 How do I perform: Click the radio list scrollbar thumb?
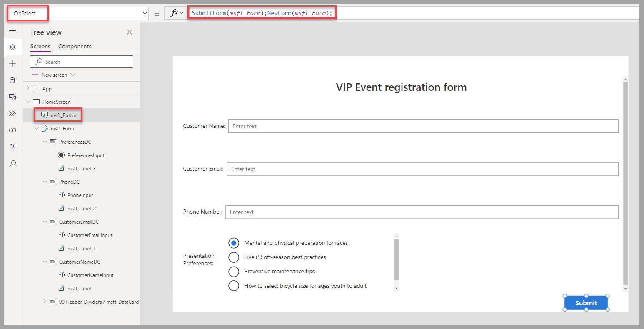(x=397, y=259)
